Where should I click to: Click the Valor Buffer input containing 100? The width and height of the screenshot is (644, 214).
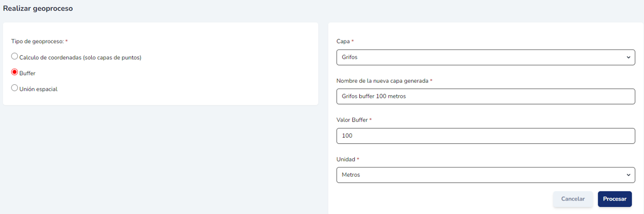coord(486,136)
